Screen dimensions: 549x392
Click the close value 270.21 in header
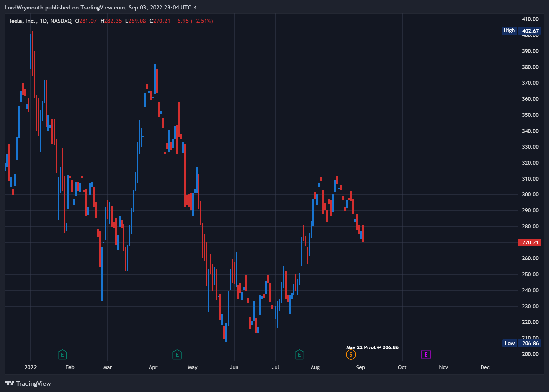tap(162, 21)
